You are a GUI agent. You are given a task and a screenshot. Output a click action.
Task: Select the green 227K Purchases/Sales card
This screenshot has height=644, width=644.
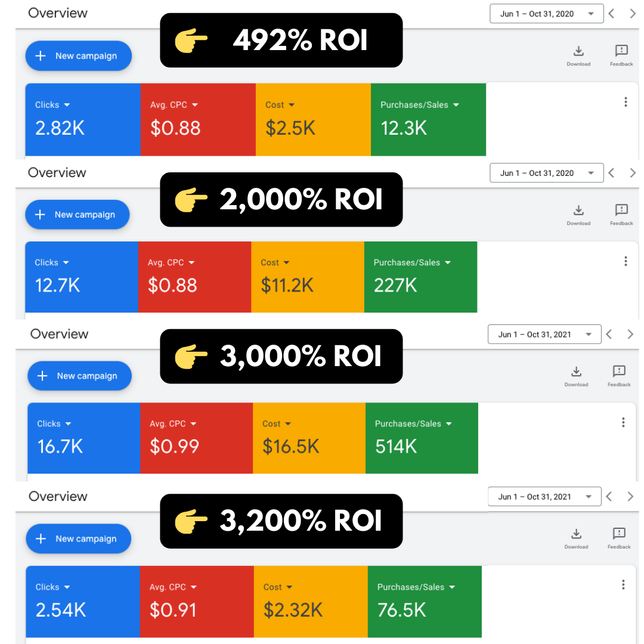[420, 277]
